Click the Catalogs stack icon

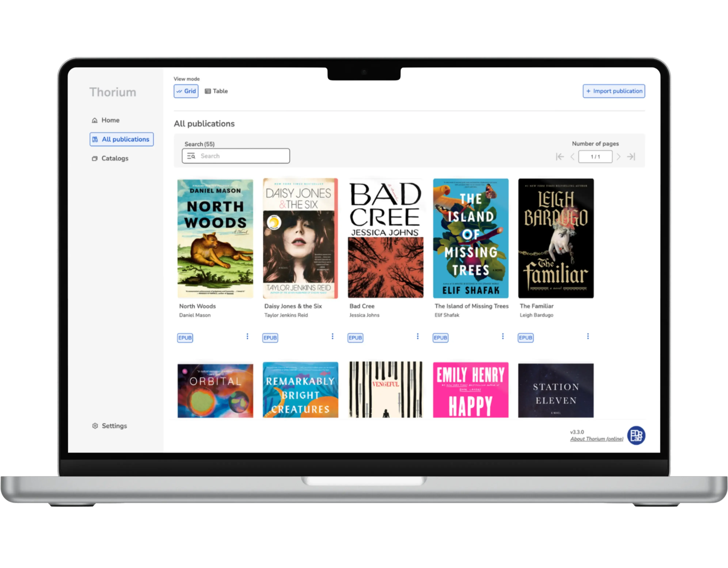pos(95,158)
